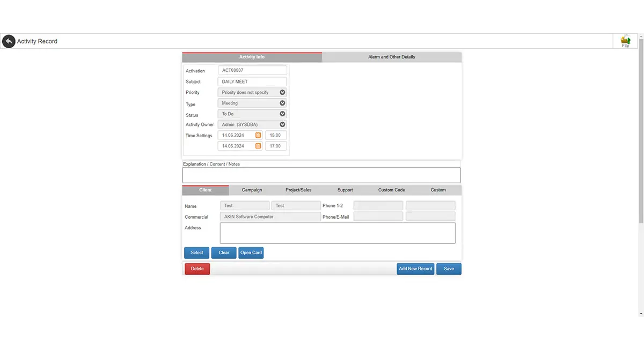Open the start date calendar picker
The image size is (644, 350).
pyautogui.click(x=258, y=135)
